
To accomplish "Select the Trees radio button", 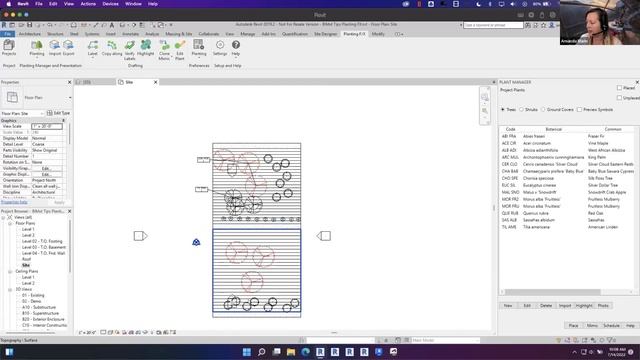I will tap(503, 109).
